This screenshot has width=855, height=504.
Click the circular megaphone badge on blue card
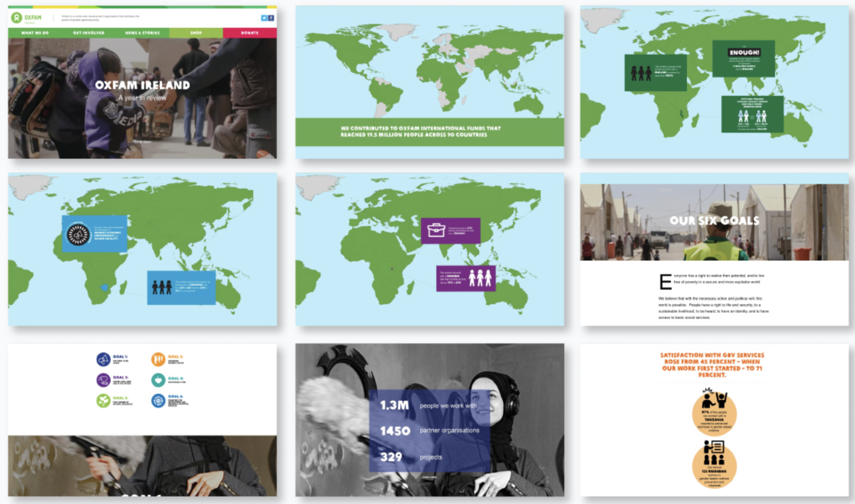[78, 234]
